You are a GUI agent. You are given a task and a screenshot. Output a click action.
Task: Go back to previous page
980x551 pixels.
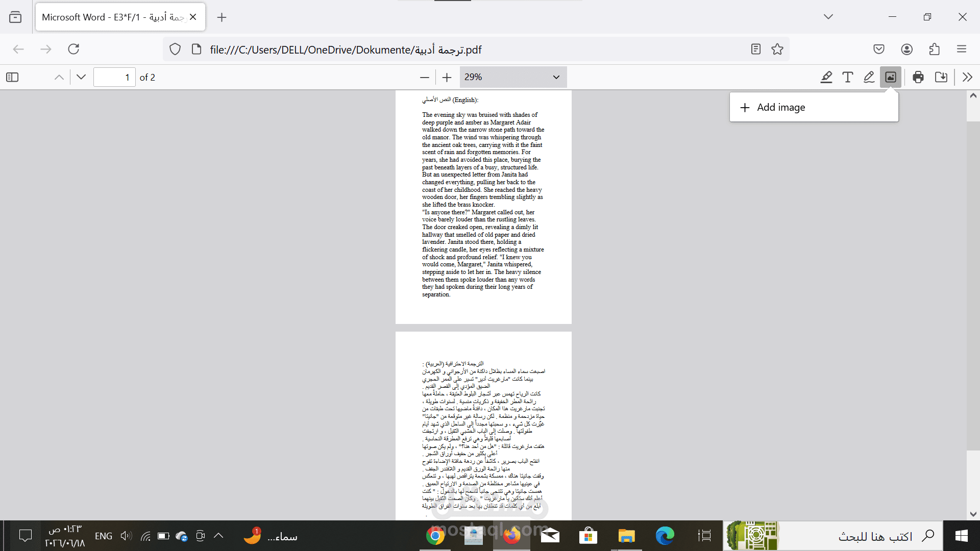tap(18, 49)
